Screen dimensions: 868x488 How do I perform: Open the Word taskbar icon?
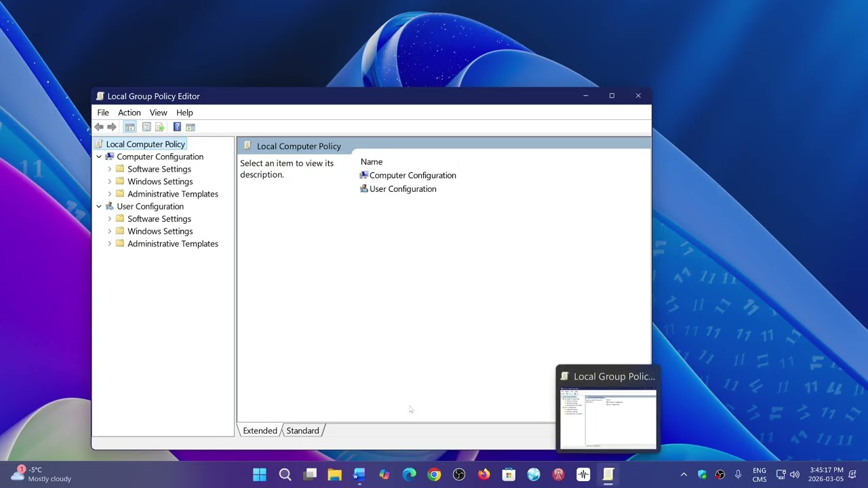click(x=359, y=474)
